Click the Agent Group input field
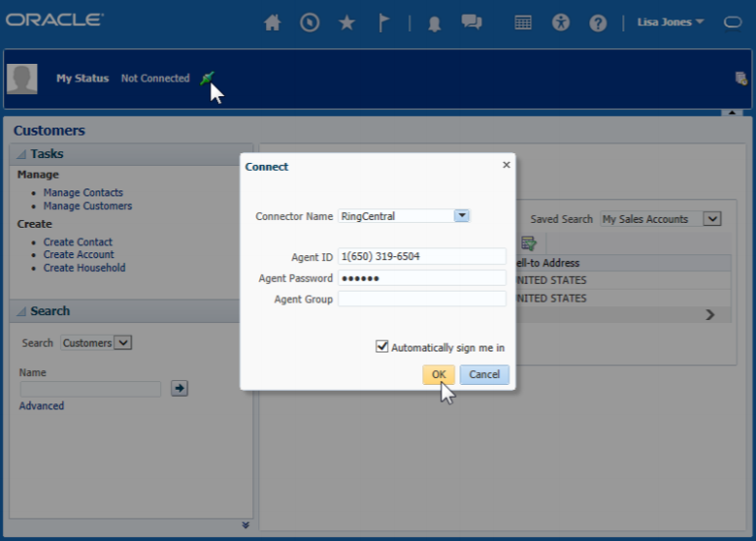Screen dimensions: 756x541 (422, 299)
